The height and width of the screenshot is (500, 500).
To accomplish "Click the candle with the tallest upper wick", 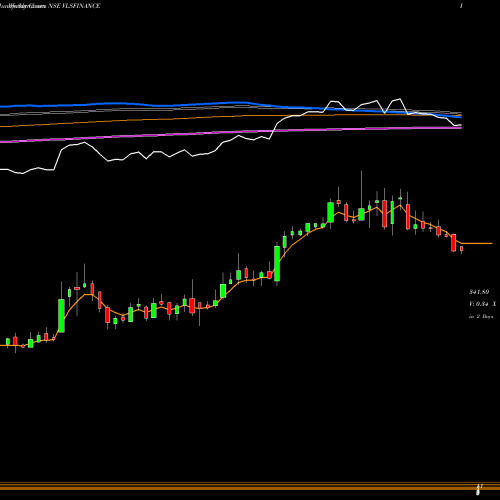I will click(x=361, y=214).
